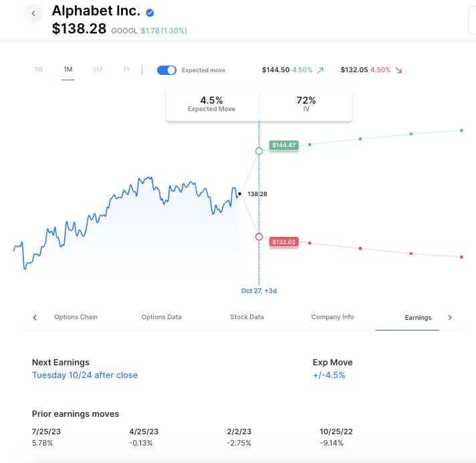Switch to the Company Info tab

(x=332, y=317)
